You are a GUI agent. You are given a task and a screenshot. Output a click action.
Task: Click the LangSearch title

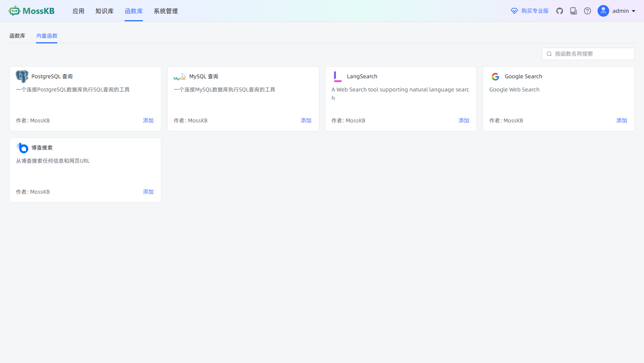[x=362, y=76]
